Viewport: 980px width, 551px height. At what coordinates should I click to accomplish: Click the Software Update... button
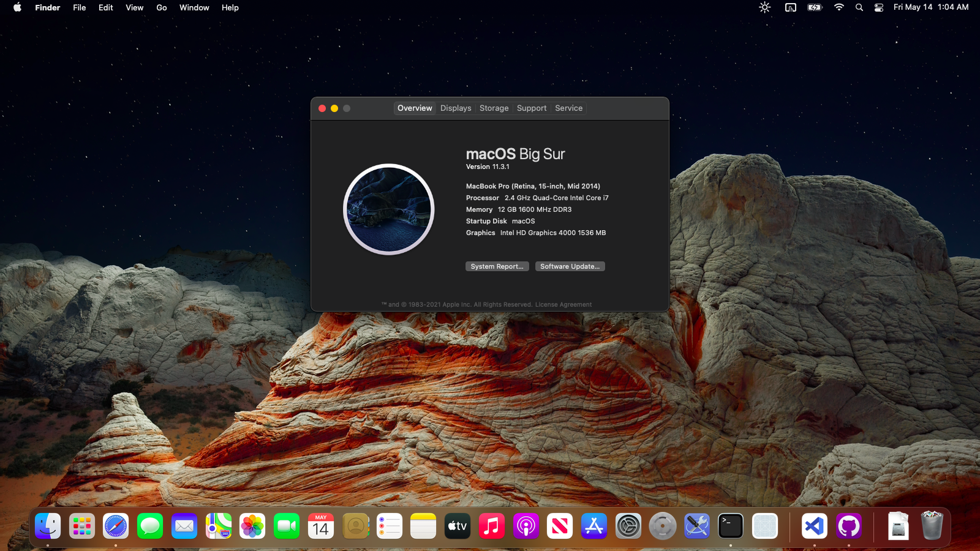[570, 266]
